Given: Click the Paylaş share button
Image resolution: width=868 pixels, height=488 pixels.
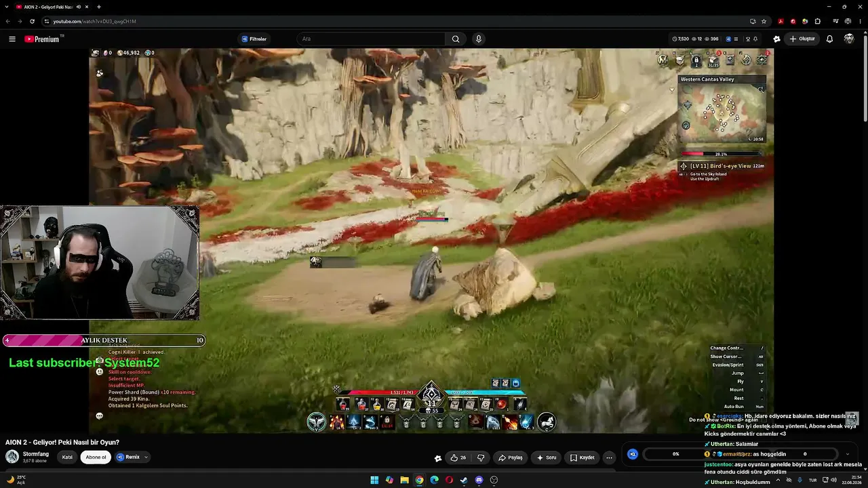Looking at the screenshot, I should click(511, 457).
